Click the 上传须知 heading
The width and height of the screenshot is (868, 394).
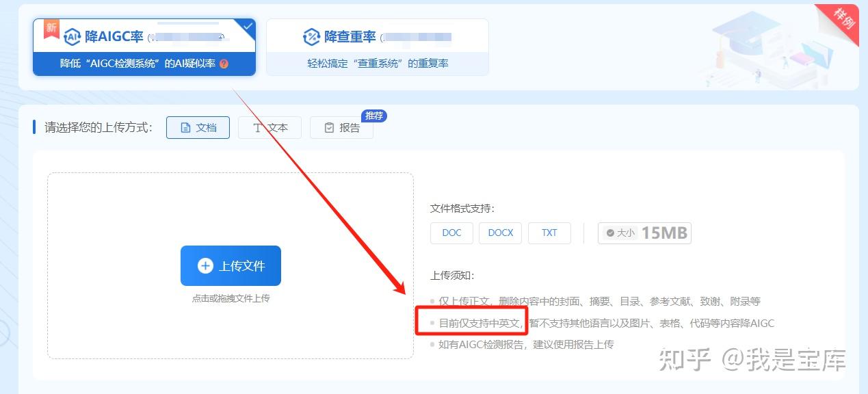click(452, 275)
